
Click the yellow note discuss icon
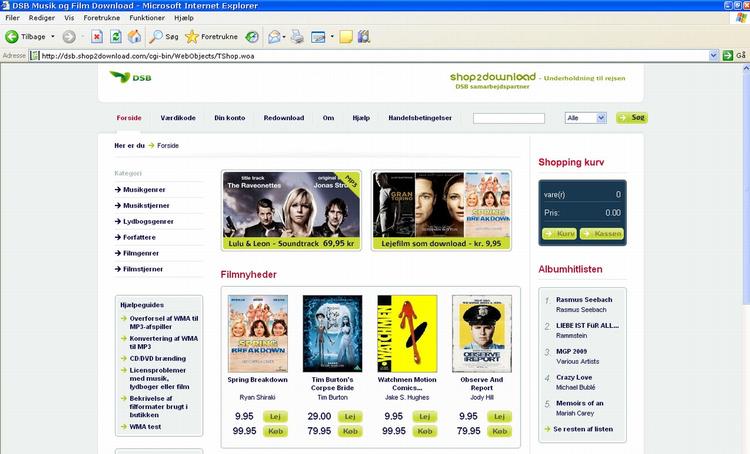pyautogui.click(x=346, y=37)
